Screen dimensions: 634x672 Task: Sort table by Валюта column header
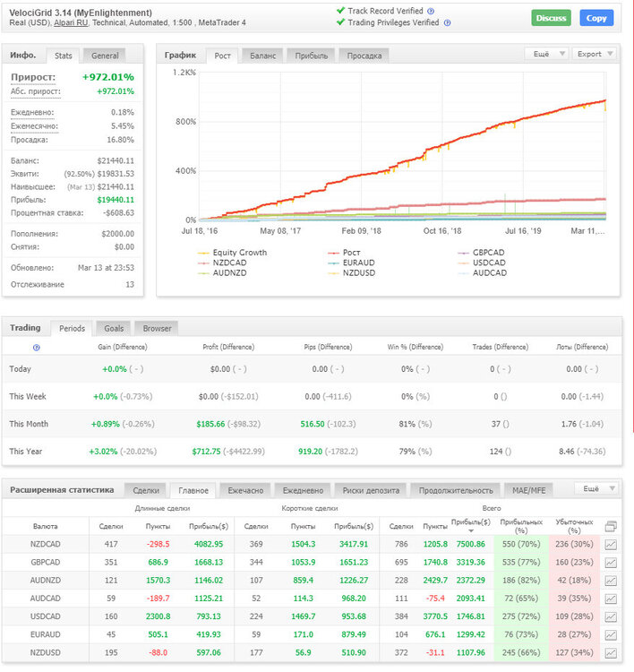tap(45, 526)
